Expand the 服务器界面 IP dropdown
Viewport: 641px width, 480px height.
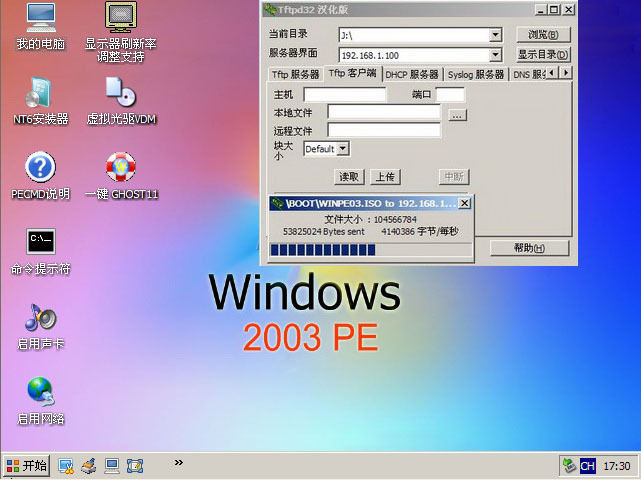click(495, 54)
